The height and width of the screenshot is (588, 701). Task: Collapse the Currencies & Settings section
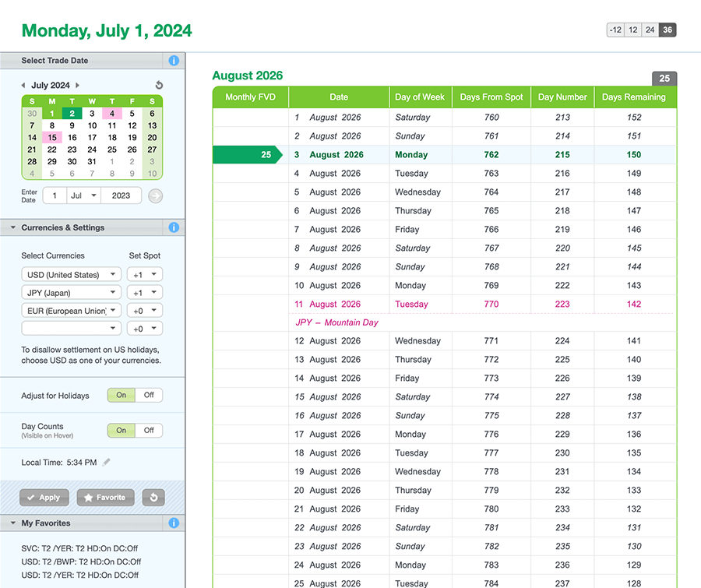pyautogui.click(x=13, y=227)
